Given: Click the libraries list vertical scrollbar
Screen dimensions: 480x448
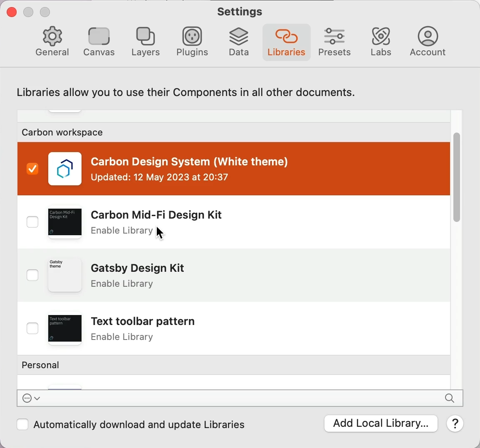Looking at the screenshot, I should [458, 178].
